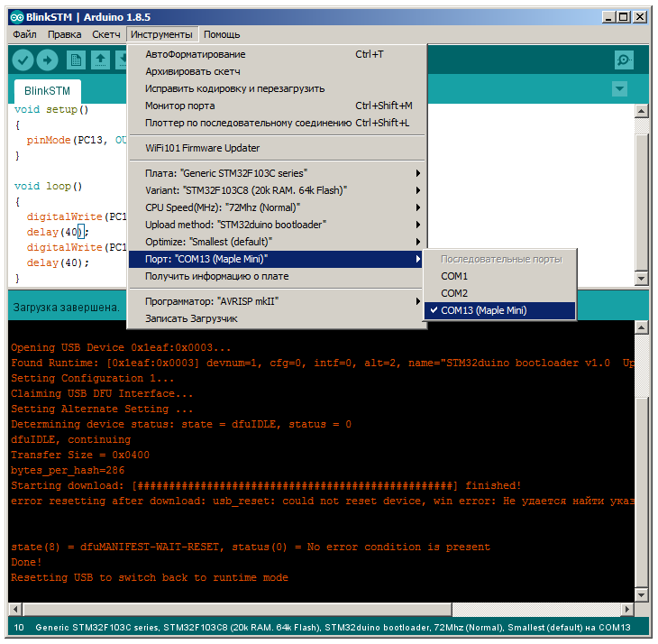Click the Verify checkmark toolbar icon
The height and width of the screenshot is (644, 658).
coord(23,60)
